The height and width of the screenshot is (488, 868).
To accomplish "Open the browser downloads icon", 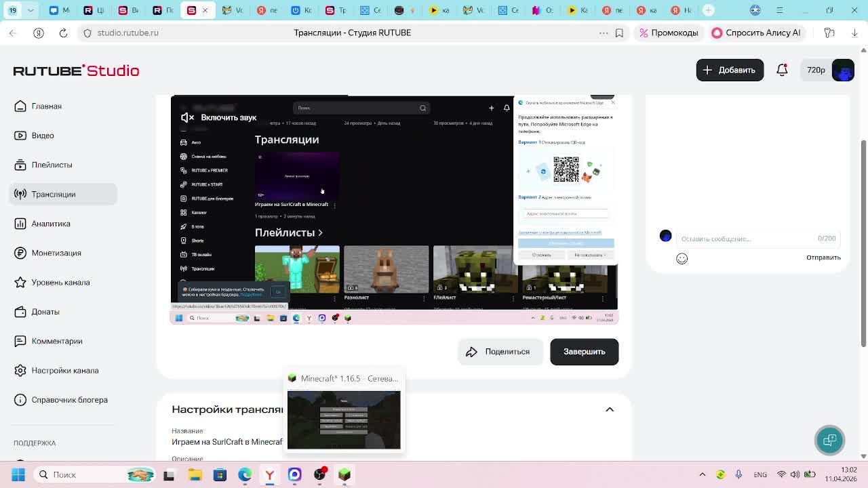I will pyautogui.click(x=853, y=33).
